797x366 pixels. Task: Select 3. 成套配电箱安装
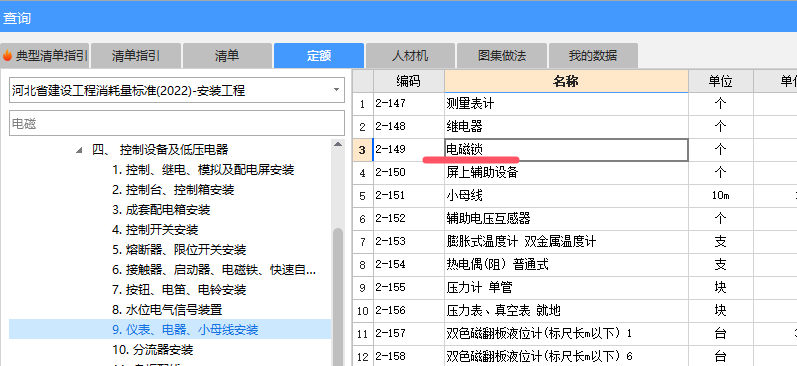click(161, 210)
